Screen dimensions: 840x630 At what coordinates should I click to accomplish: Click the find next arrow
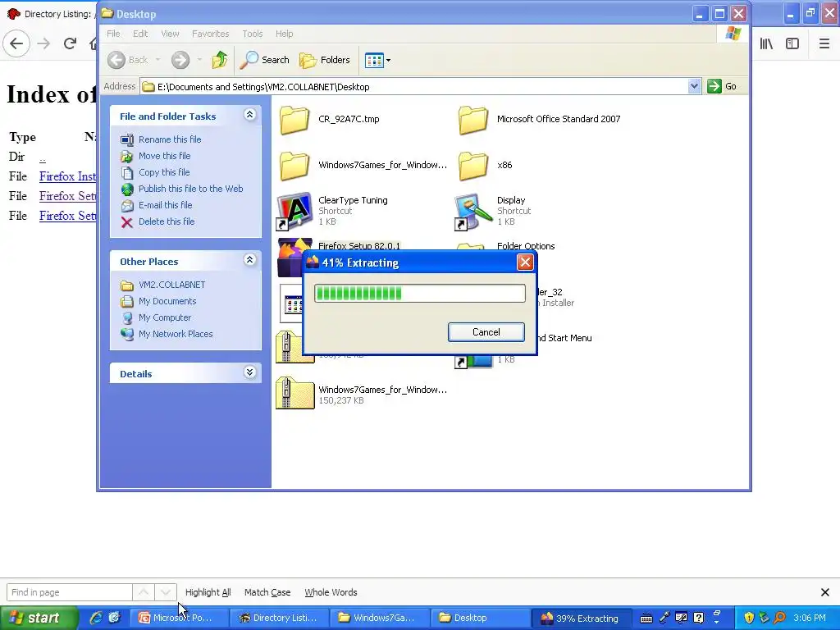(x=166, y=592)
